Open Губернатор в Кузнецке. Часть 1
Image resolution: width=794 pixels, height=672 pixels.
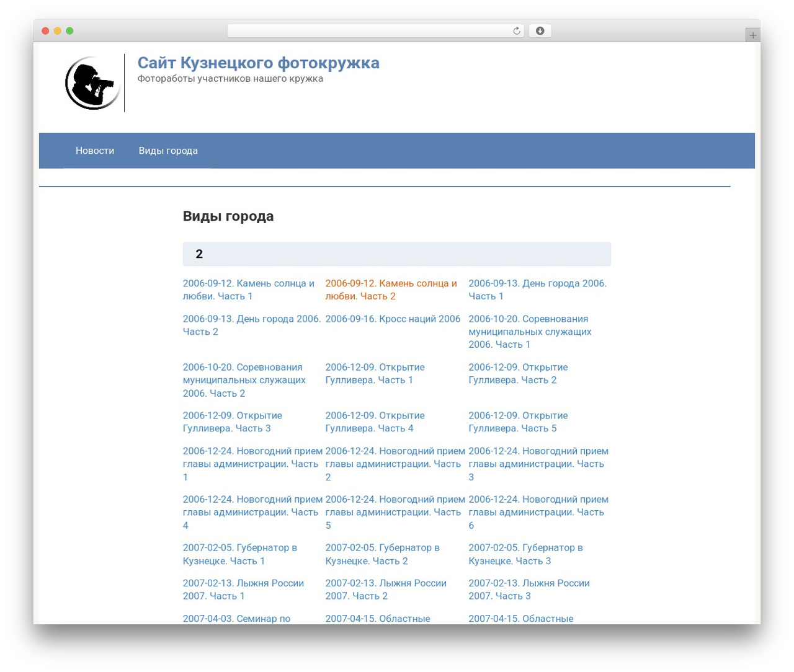point(240,554)
